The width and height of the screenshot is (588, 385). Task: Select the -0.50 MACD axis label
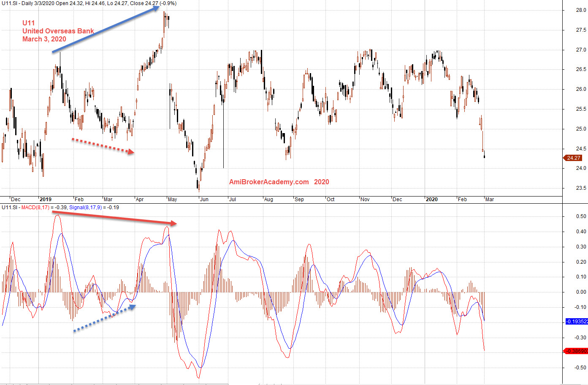point(580,368)
